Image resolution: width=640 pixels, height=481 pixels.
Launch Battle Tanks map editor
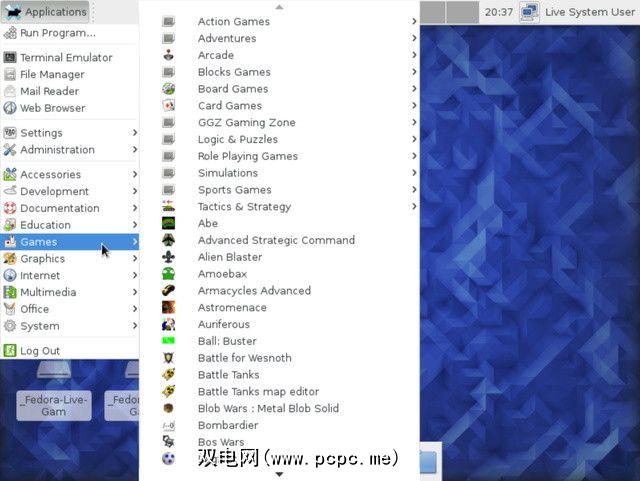pyautogui.click(x=280, y=392)
